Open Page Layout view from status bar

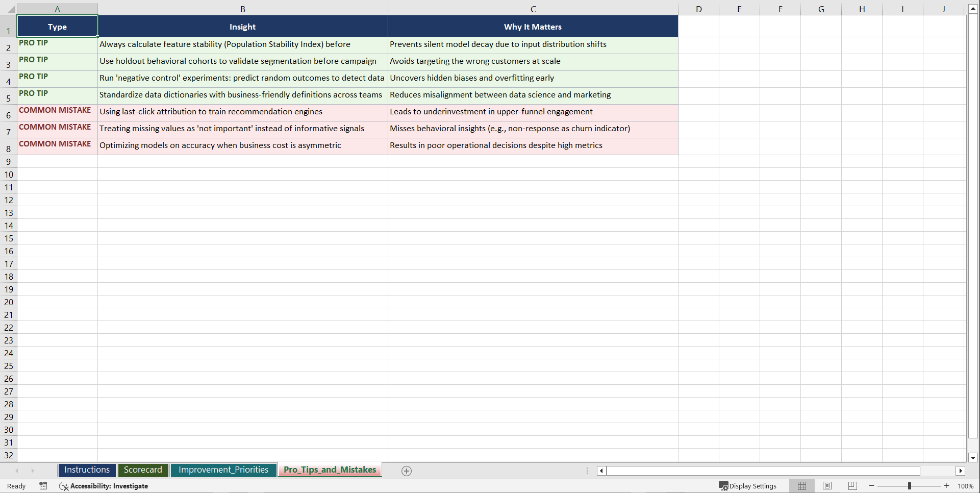pyautogui.click(x=826, y=486)
